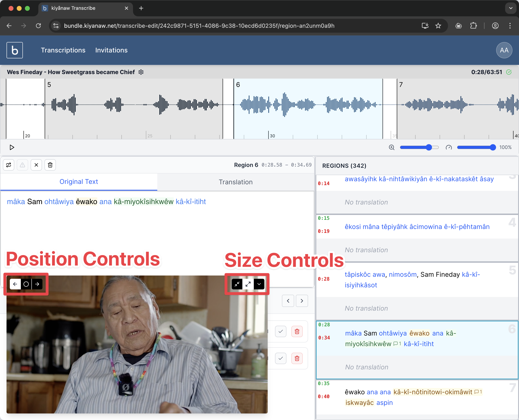This screenshot has width=519, height=420.
Task: Click the play button below the waveform
Action: pyautogui.click(x=12, y=147)
